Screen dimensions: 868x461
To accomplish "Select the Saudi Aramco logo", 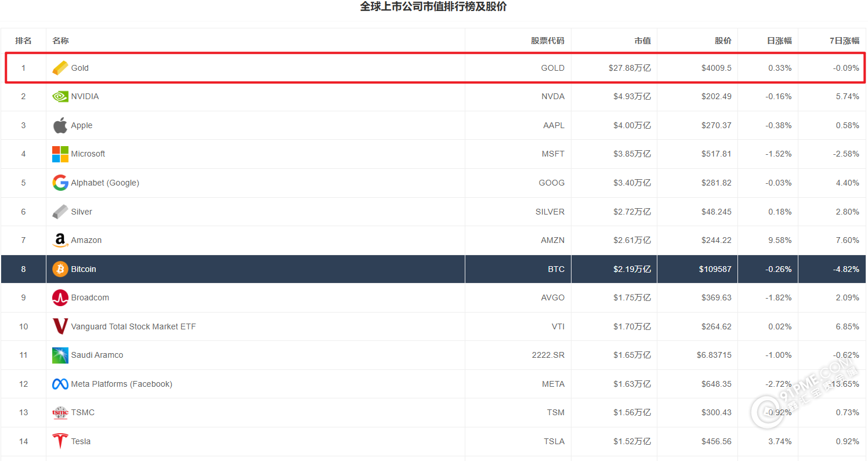I will point(60,355).
